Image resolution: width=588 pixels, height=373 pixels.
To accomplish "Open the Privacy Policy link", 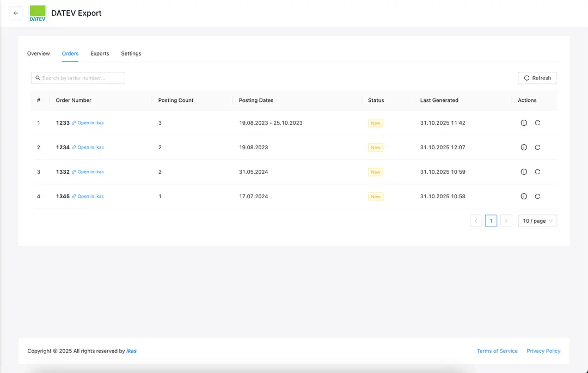I will [543, 351].
